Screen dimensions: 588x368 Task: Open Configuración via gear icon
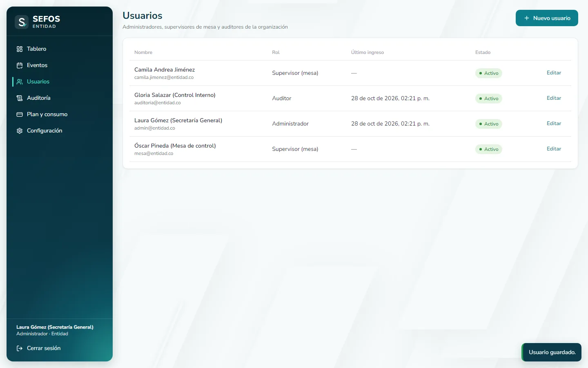20,131
